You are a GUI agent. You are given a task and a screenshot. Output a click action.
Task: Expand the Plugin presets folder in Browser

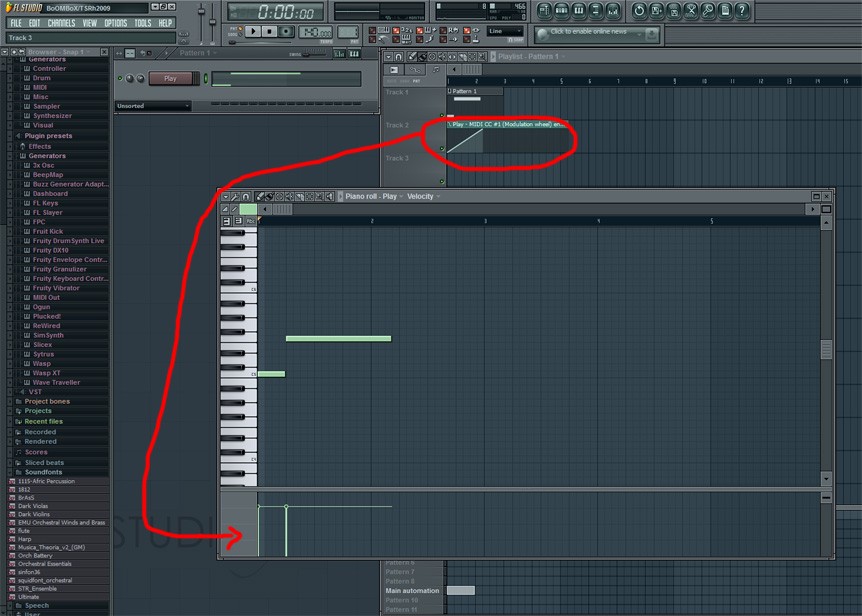pos(48,136)
